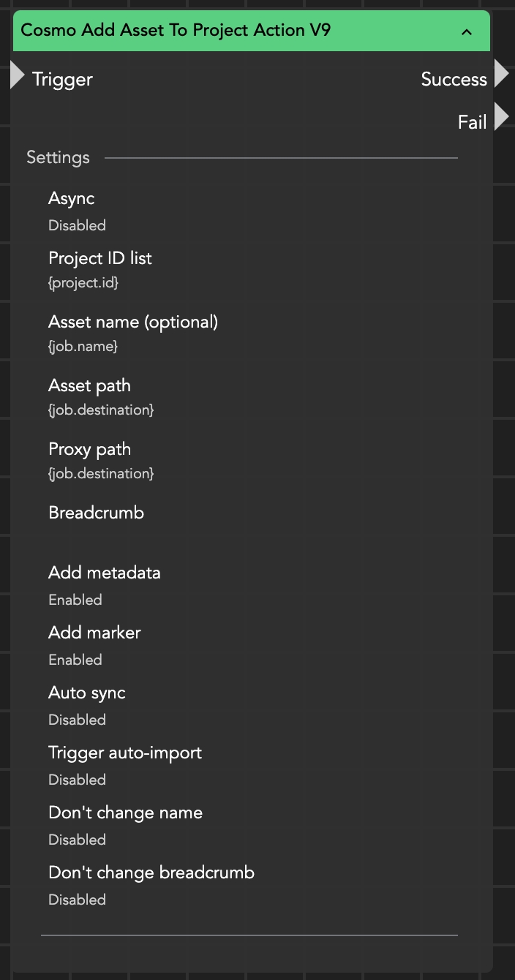Click the Fail output port arrow

pos(501,116)
